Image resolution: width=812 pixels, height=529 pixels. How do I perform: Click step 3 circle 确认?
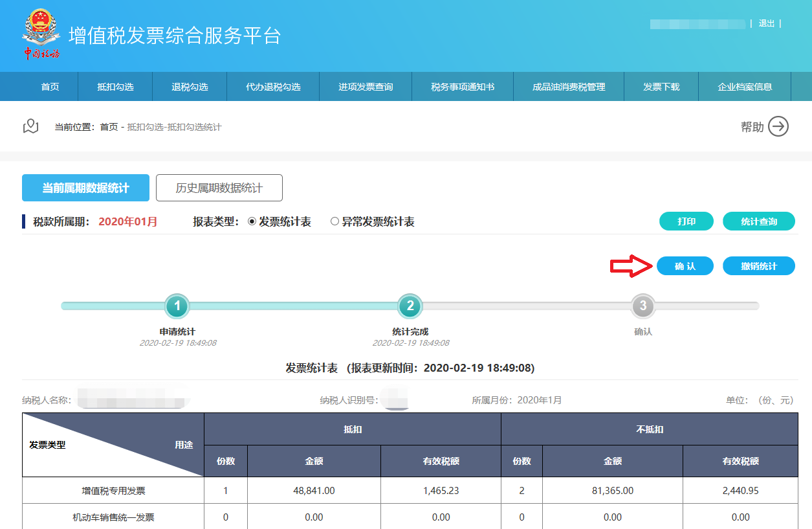tap(642, 306)
